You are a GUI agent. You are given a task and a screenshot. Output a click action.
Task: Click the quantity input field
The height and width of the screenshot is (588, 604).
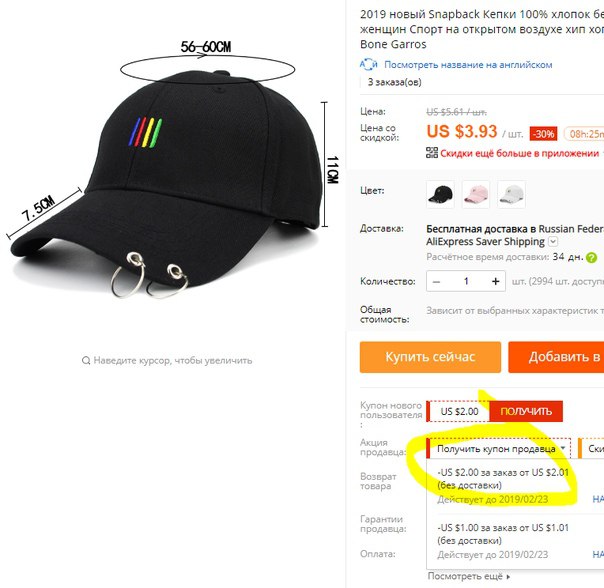[466, 282]
